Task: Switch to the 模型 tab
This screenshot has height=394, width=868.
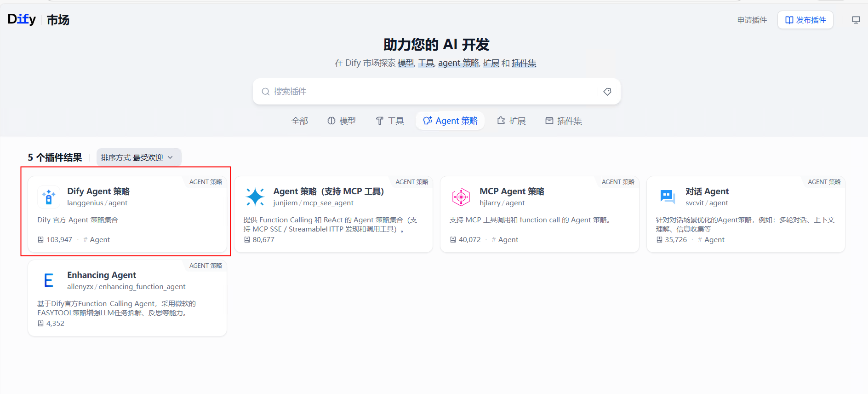Action: pos(342,121)
